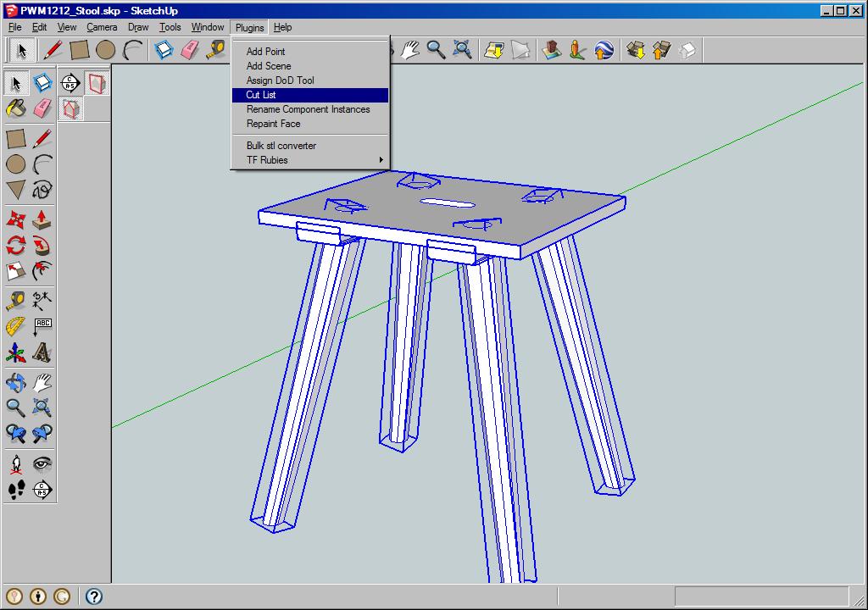Select the Paint Bucket tool
868x610 pixels.
point(16,108)
